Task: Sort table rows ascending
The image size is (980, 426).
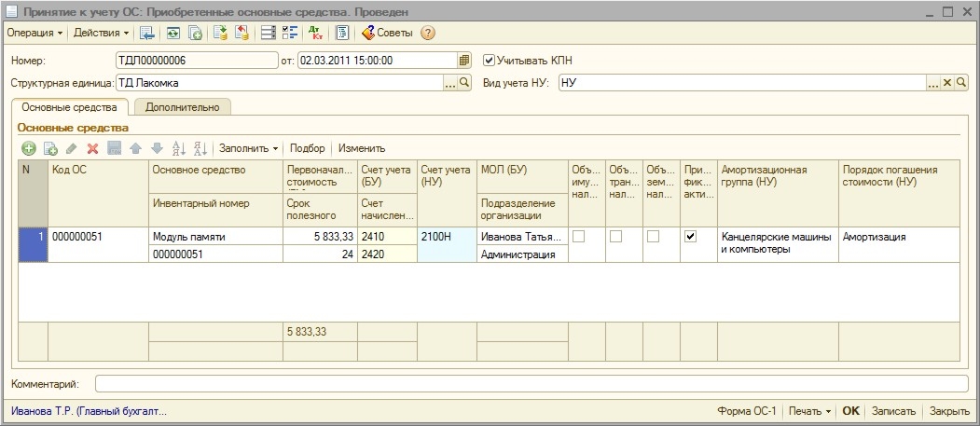Action: [180, 148]
